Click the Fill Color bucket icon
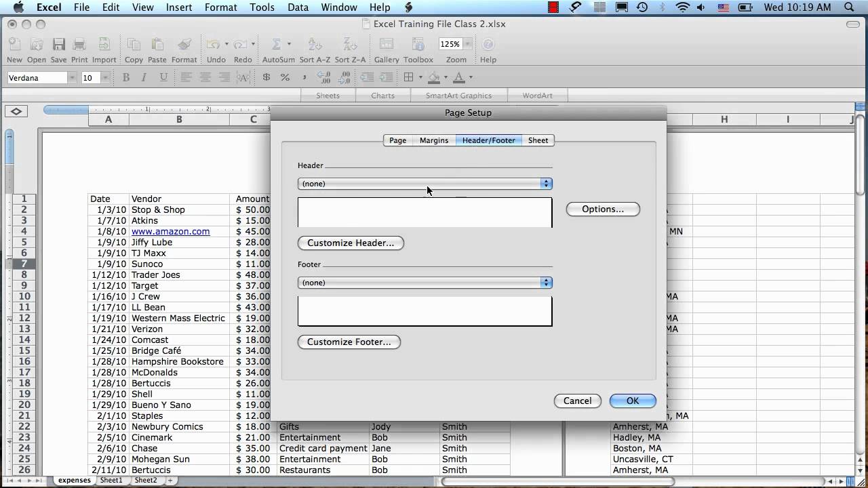The height and width of the screenshot is (488, 868). tap(434, 77)
